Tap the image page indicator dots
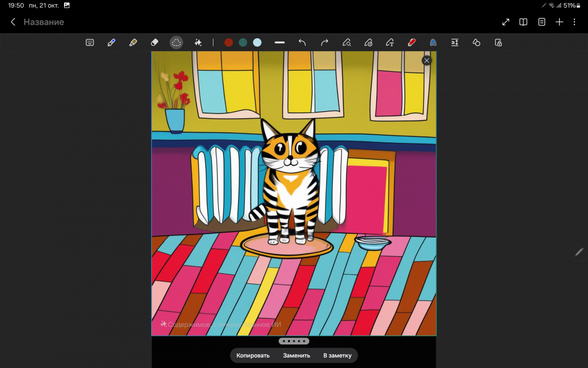Image resolution: width=588 pixels, height=368 pixels. click(x=294, y=342)
